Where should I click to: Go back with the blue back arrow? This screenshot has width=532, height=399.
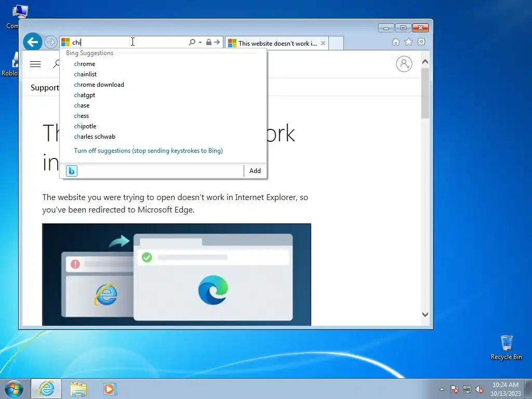point(33,42)
